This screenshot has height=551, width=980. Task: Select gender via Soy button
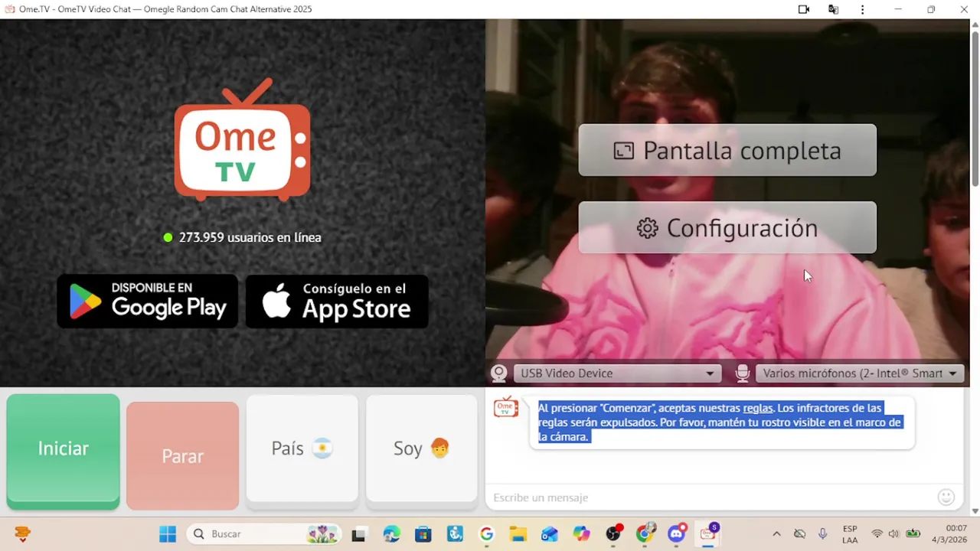(421, 448)
